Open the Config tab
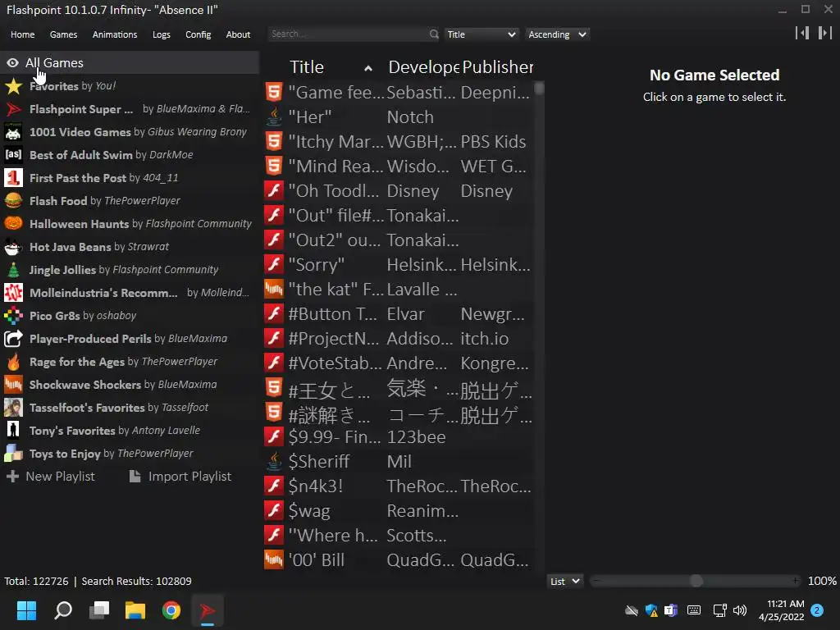Viewport: 840px width, 630px height. 199,34
